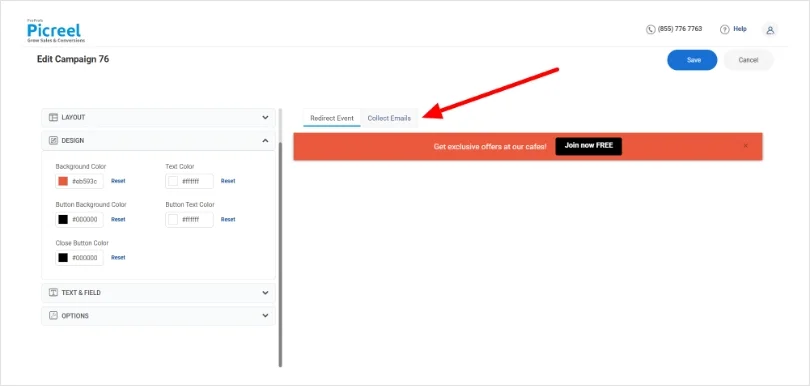
Task: Select the Redirect Event tab
Action: pyautogui.click(x=332, y=118)
